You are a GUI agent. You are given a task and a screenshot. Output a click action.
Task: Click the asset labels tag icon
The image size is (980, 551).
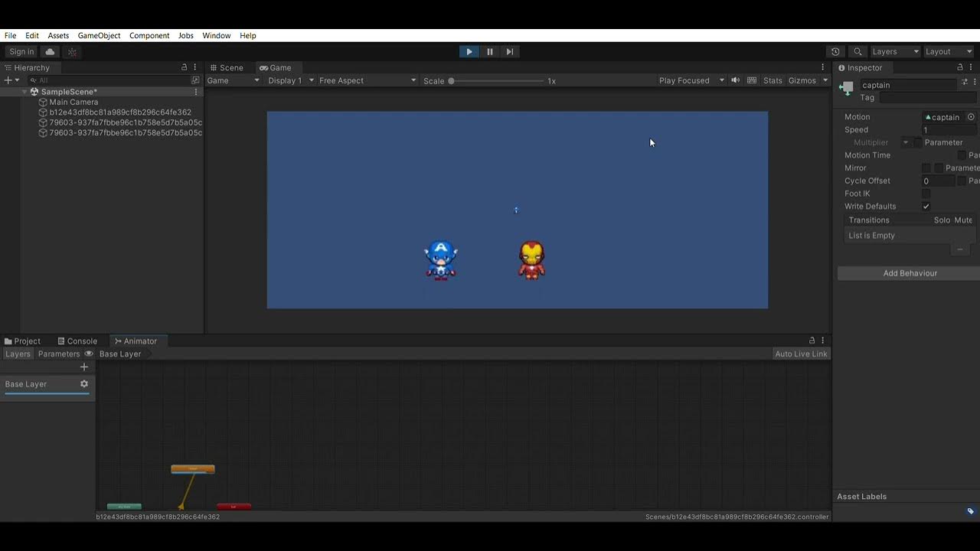pyautogui.click(x=970, y=511)
